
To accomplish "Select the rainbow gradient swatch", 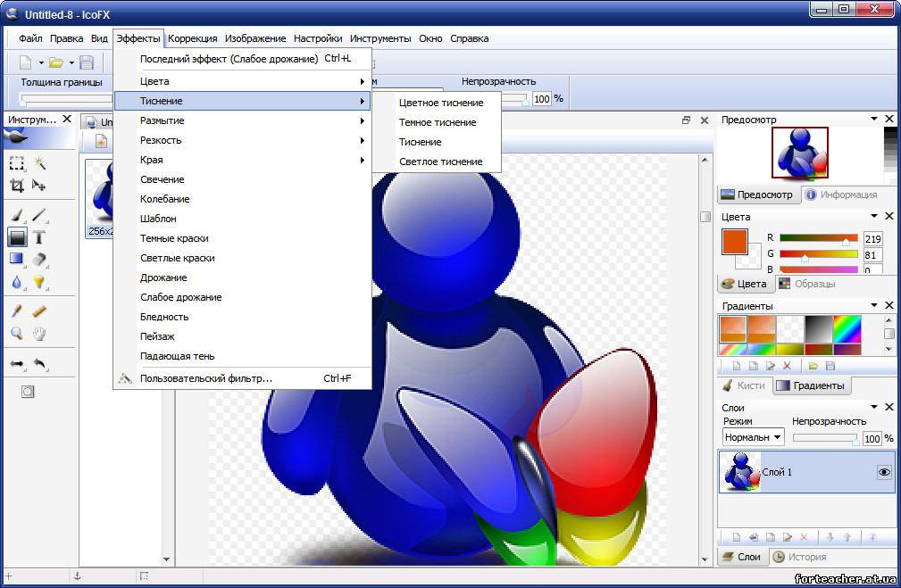I will point(847,329).
